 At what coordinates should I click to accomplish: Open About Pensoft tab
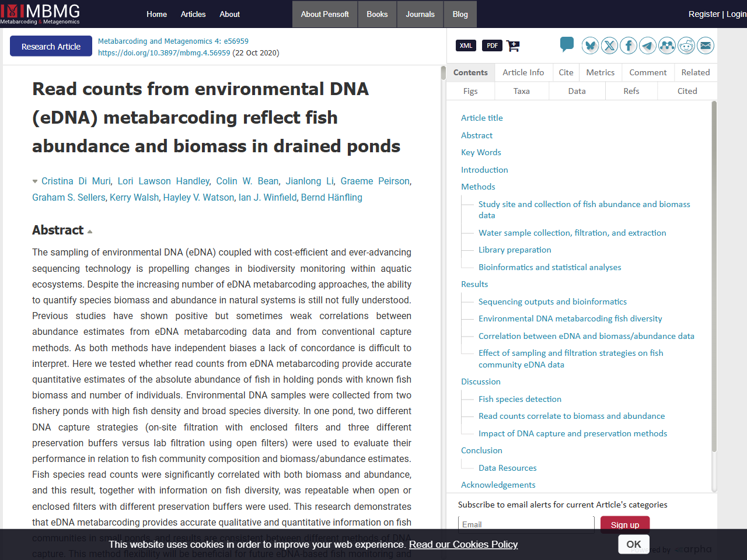pyautogui.click(x=324, y=14)
